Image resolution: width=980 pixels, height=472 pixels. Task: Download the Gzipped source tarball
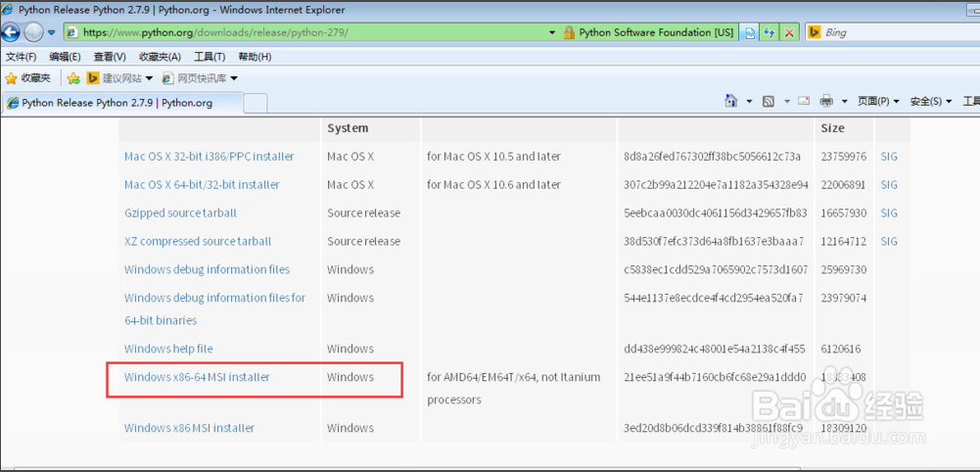(180, 212)
